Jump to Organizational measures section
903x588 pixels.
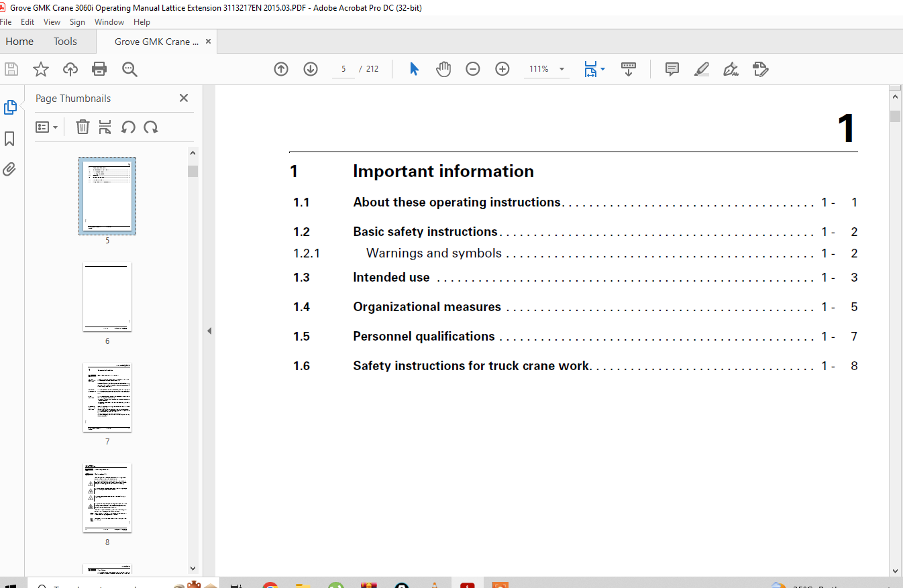click(427, 306)
